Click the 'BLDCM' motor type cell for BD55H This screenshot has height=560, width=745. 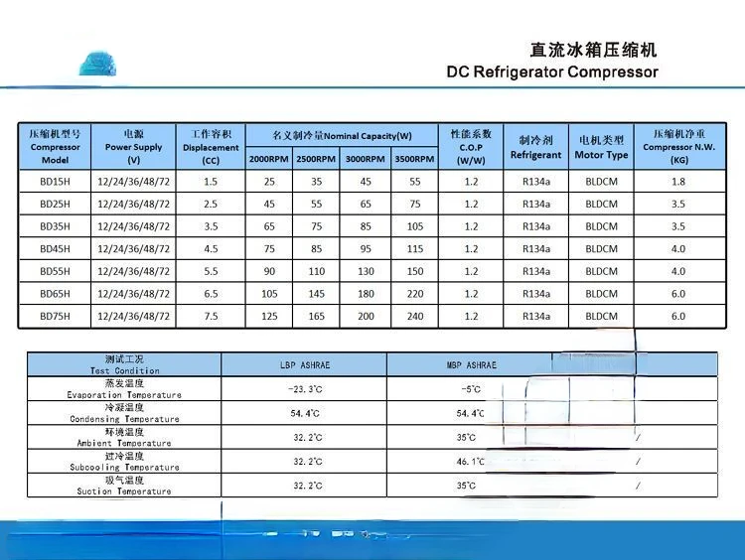tap(601, 271)
